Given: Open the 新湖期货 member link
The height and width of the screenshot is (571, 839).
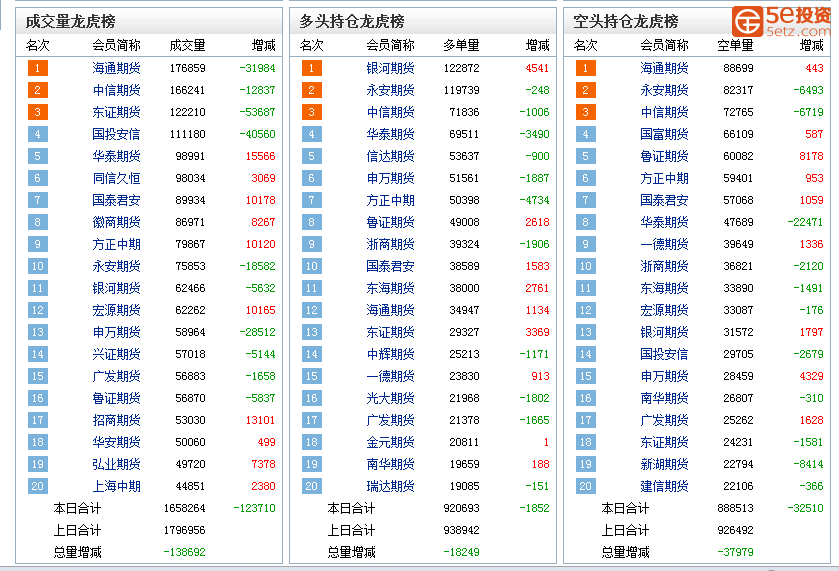Looking at the screenshot, I should click(x=664, y=463).
